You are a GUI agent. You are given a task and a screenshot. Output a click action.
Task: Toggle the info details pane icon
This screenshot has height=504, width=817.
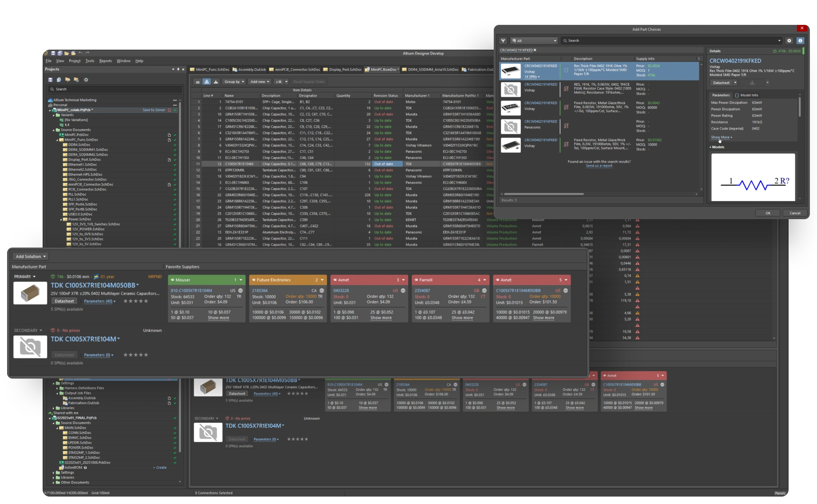coord(800,40)
